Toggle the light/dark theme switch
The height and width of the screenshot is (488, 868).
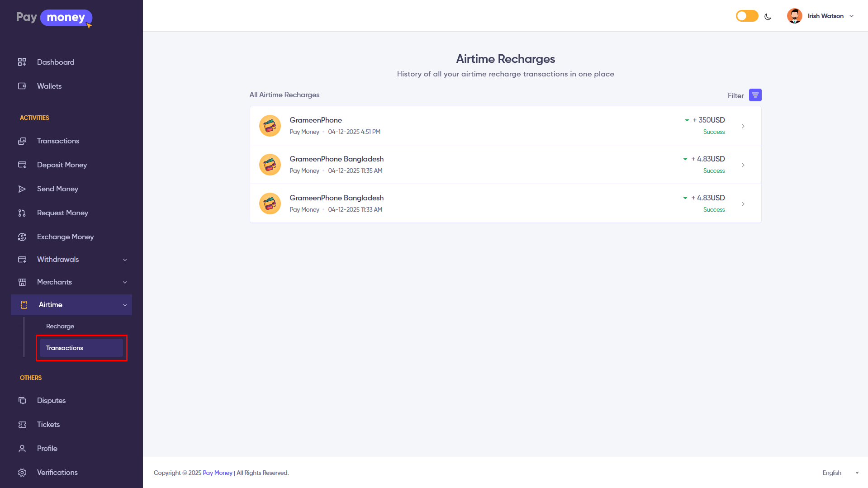[x=747, y=16]
